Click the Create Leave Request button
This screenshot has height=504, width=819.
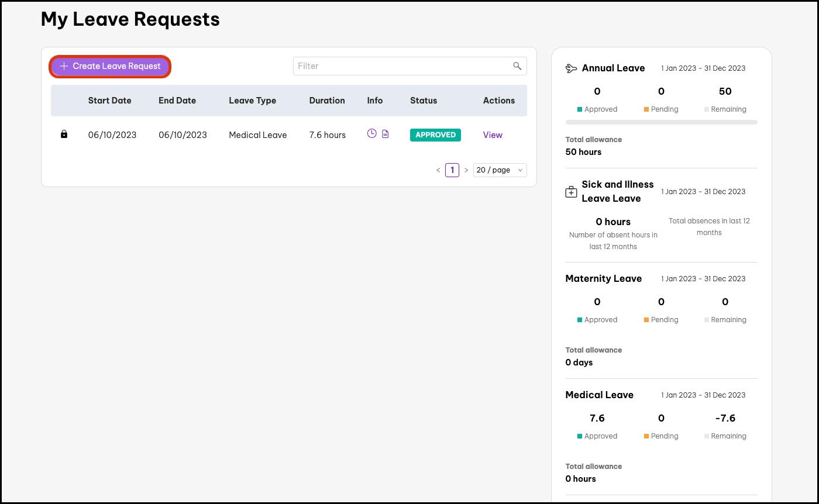coord(110,67)
